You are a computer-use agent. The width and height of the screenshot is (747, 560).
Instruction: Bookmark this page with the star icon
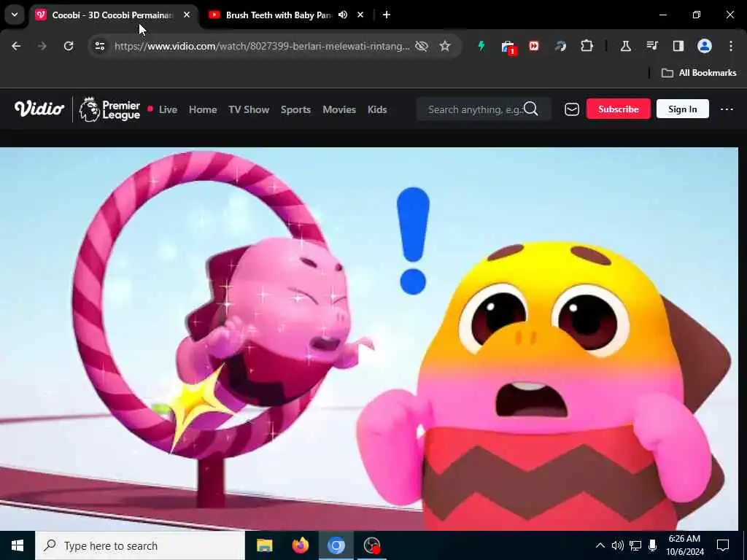tap(445, 46)
